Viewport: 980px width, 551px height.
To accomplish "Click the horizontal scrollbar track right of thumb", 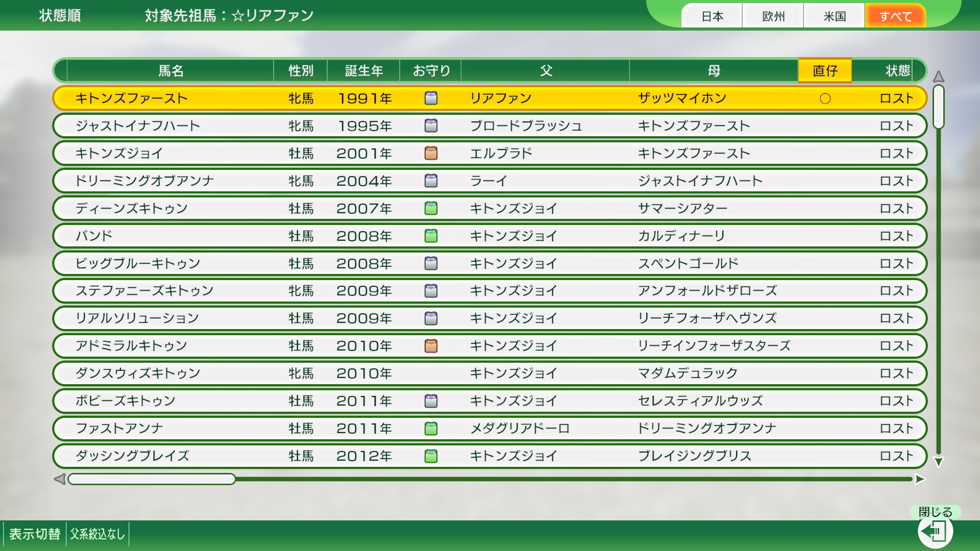I will point(574,479).
